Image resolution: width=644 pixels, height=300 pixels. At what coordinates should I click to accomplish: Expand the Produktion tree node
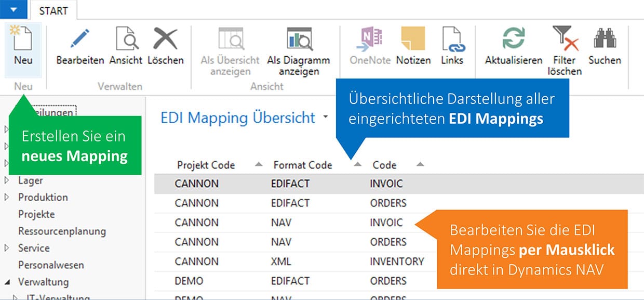pos(7,197)
